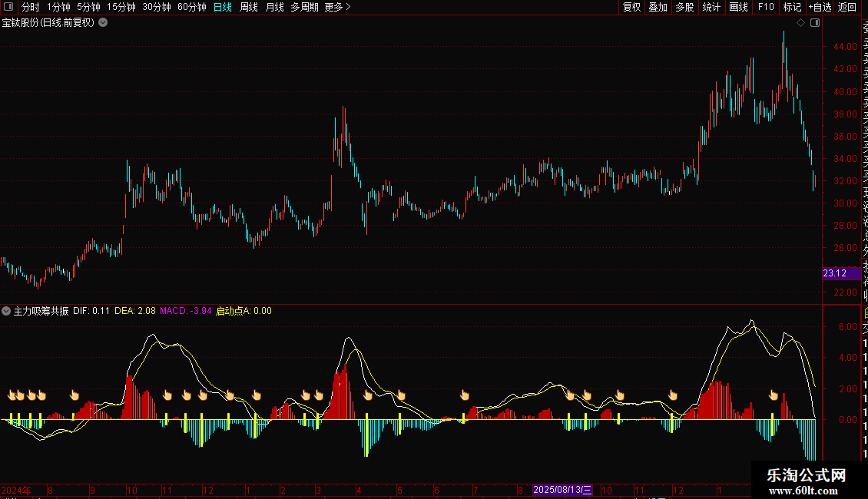Image resolution: width=868 pixels, height=499 pixels.
Task: Click the 多周期 multi-period tab
Action: (304, 7)
